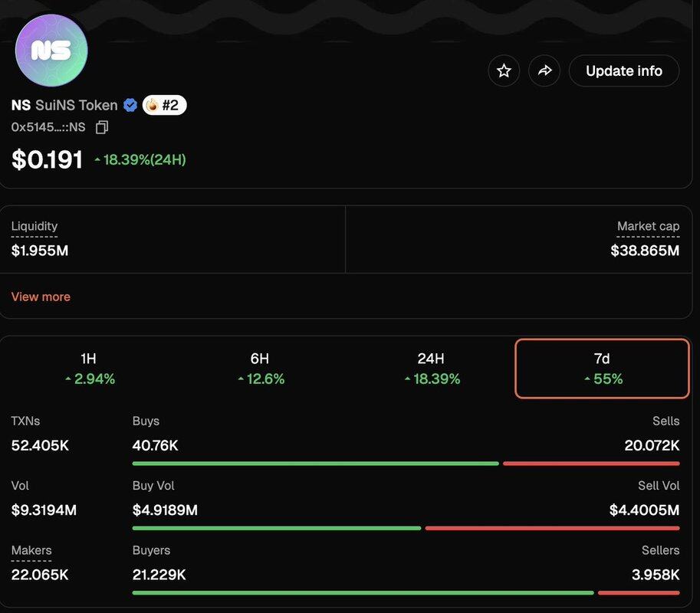Click the Sell Vol label
Screen dimensions: 700x613
click(659, 485)
